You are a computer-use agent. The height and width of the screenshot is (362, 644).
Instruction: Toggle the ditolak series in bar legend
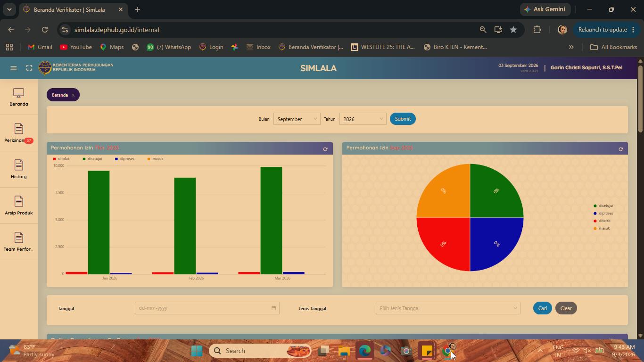[62, 159]
